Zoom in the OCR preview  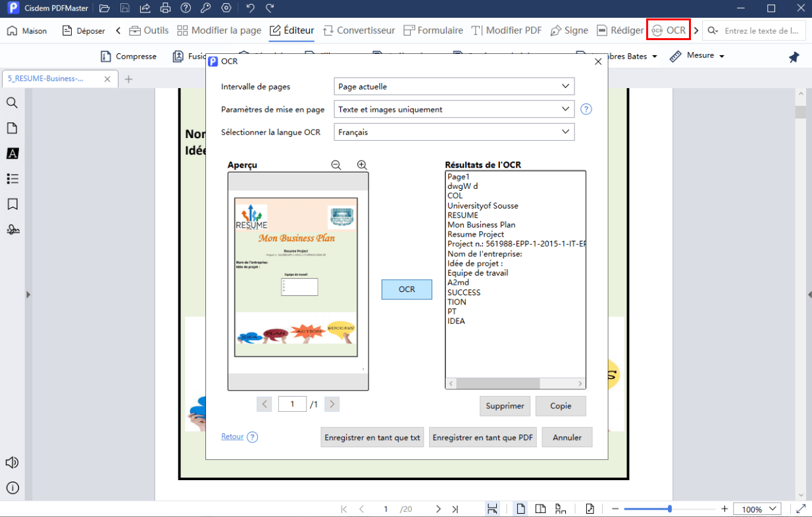(x=362, y=165)
